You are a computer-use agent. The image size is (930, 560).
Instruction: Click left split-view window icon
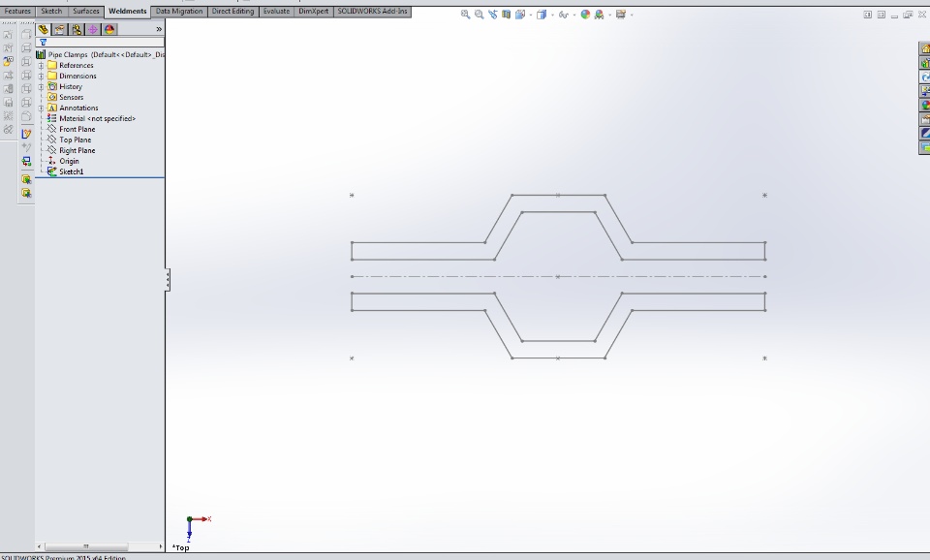tap(867, 15)
